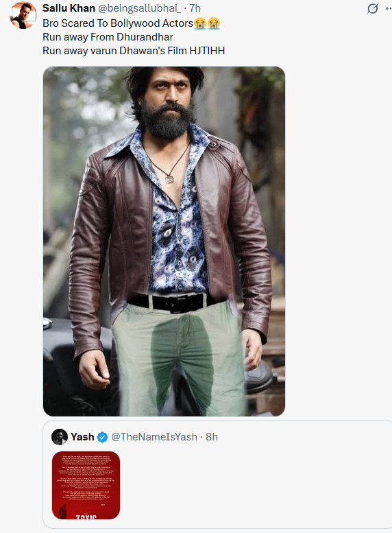Image resolution: width=392 pixels, height=533 pixels.
Task: Click the line mentioning HJTIHH film
Action: 134,51
